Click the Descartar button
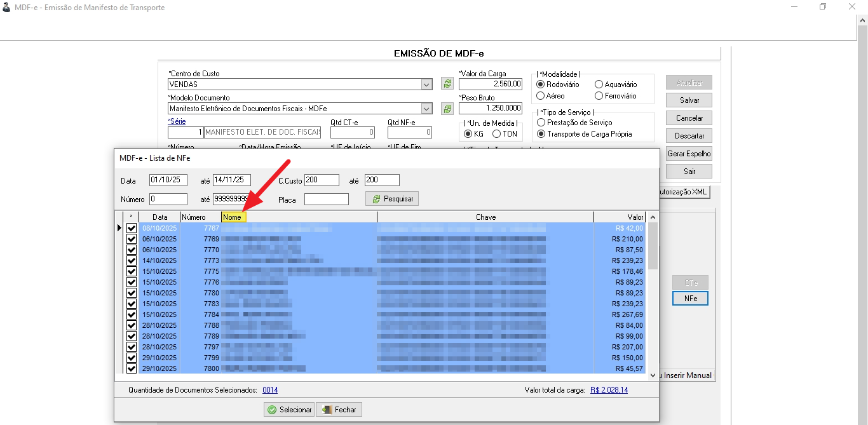 [689, 136]
